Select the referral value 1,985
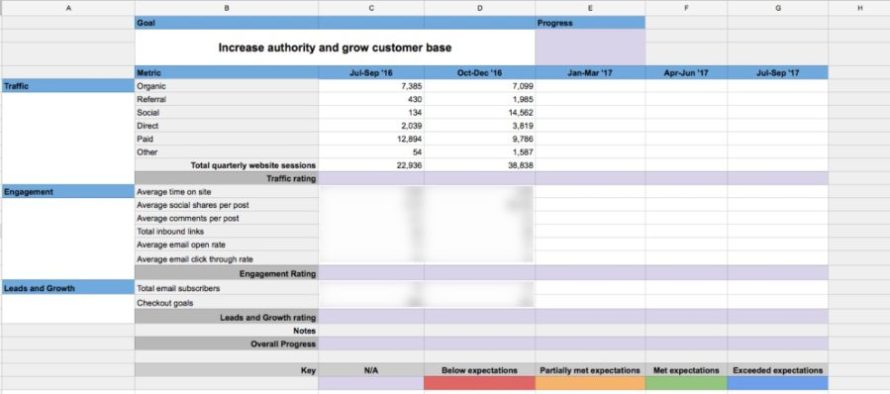This screenshot has height=394, width=890. pos(480,99)
